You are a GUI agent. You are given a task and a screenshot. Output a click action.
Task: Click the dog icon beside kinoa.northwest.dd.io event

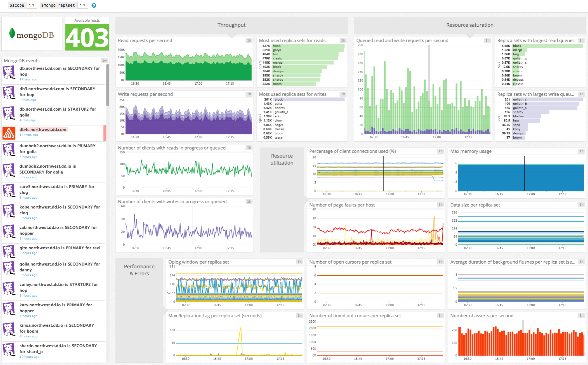tap(9, 329)
